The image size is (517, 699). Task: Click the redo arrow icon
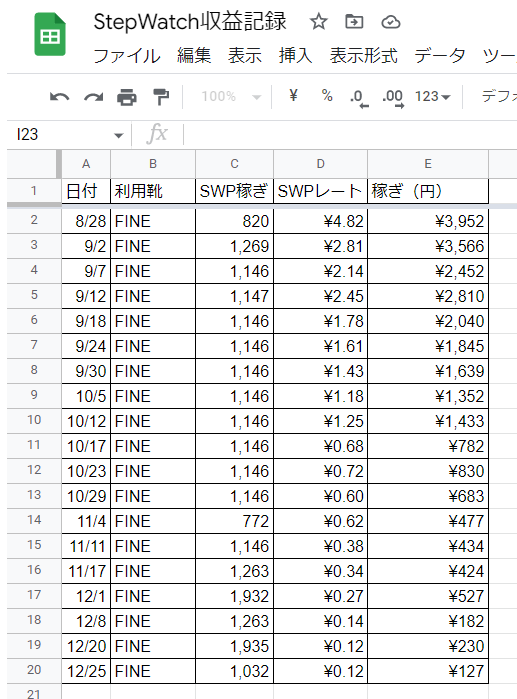(94, 97)
